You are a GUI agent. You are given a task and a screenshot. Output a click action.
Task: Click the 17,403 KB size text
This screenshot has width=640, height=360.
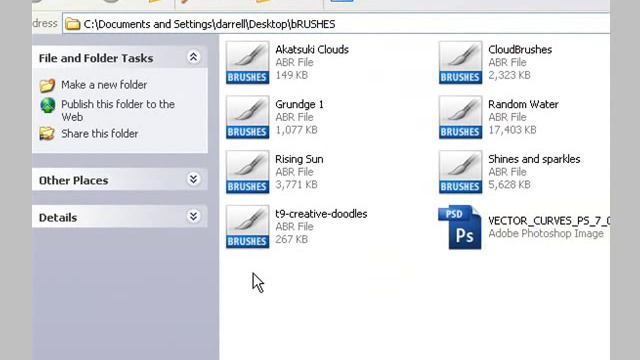[x=512, y=130]
